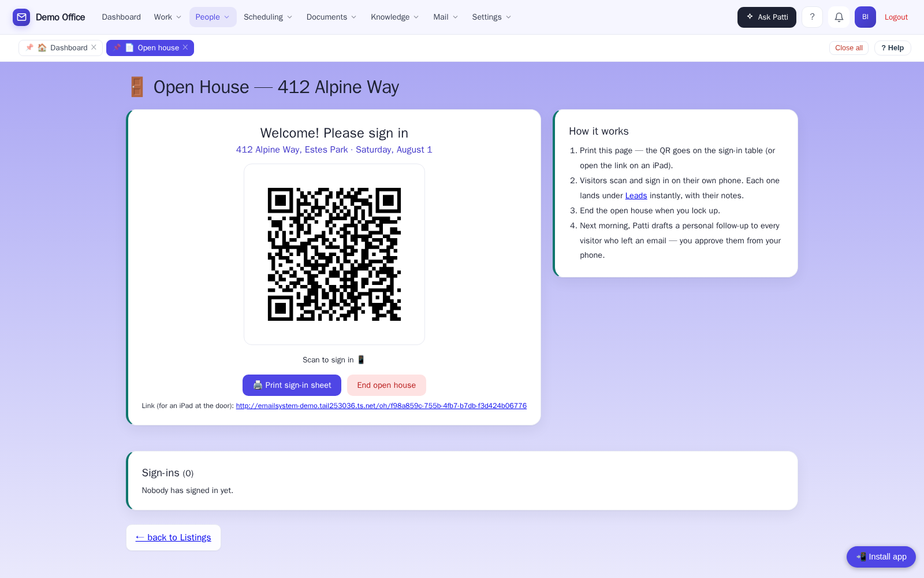Click the Demo Office brand name
Image resolution: width=924 pixels, height=578 pixels.
[x=60, y=17]
